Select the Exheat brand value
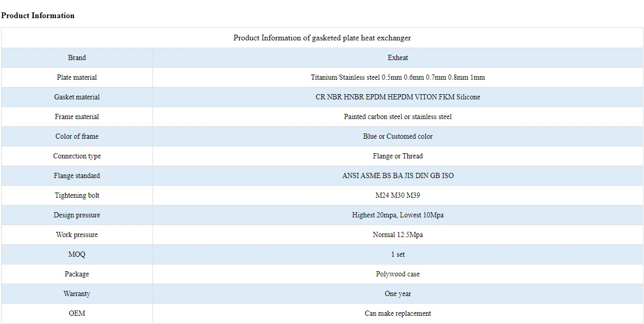The height and width of the screenshot is (324, 644). [x=397, y=57]
